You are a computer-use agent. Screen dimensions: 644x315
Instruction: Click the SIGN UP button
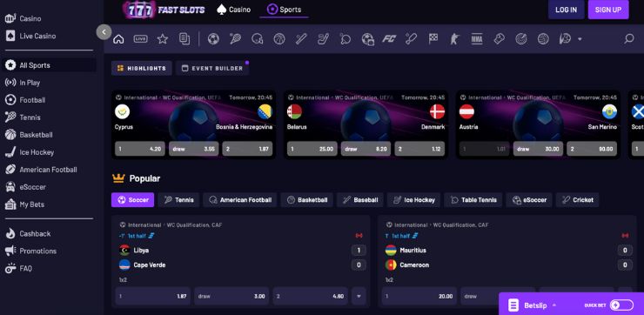coord(608,10)
